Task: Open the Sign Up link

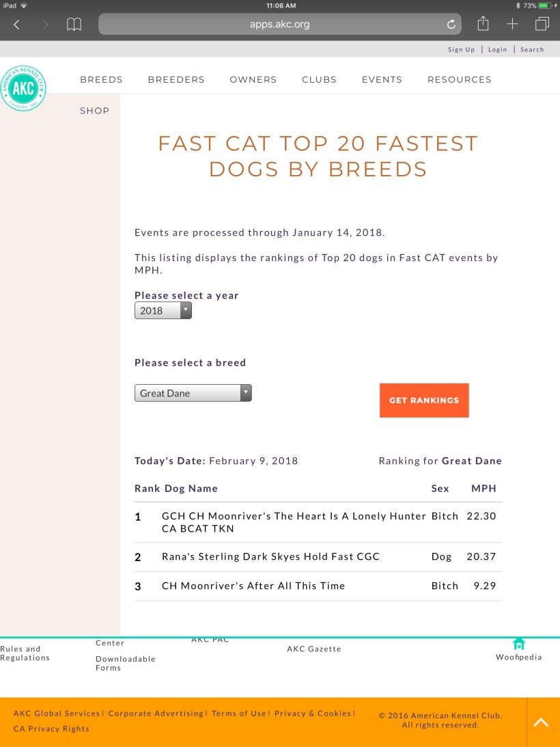Action: (x=461, y=49)
